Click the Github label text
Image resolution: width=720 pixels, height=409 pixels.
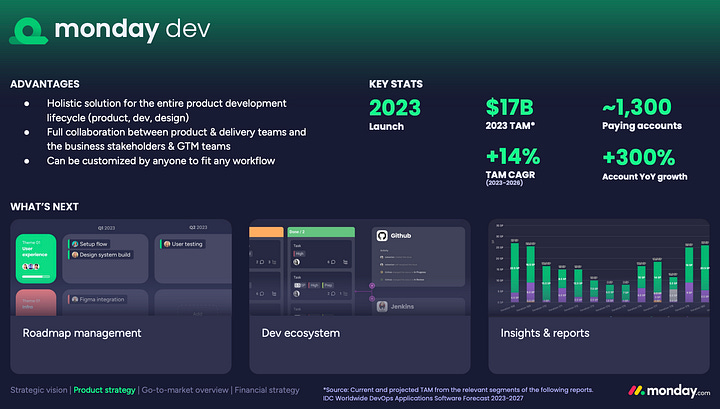401,235
